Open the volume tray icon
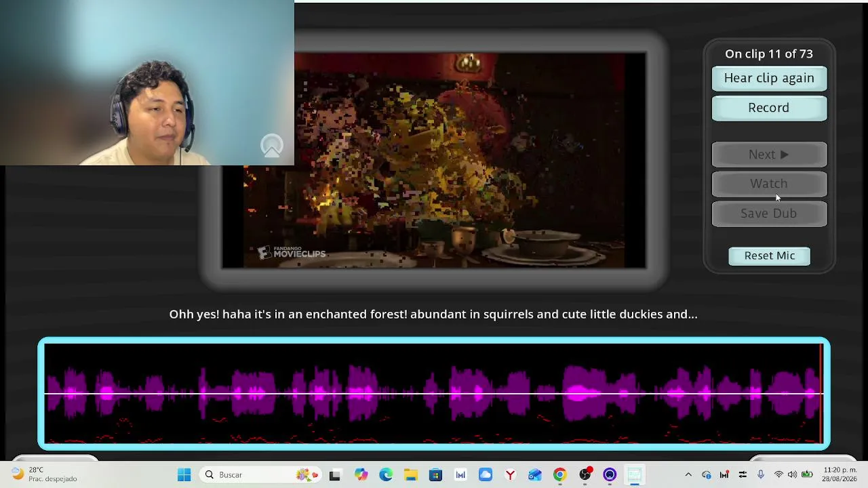 click(x=792, y=475)
